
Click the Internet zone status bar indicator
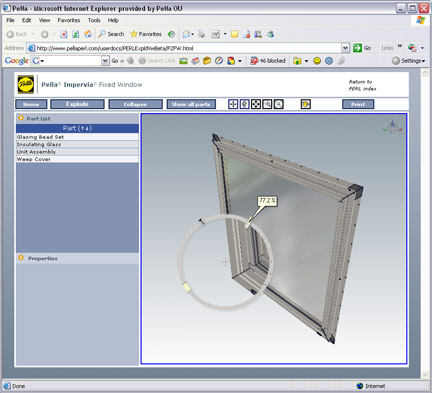coord(371,386)
